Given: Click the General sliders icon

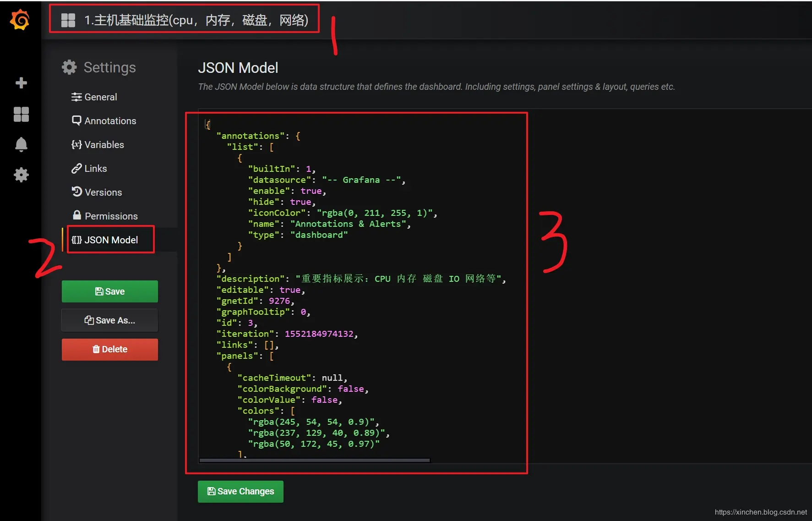Looking at the screenshot, I should point(76,97).
